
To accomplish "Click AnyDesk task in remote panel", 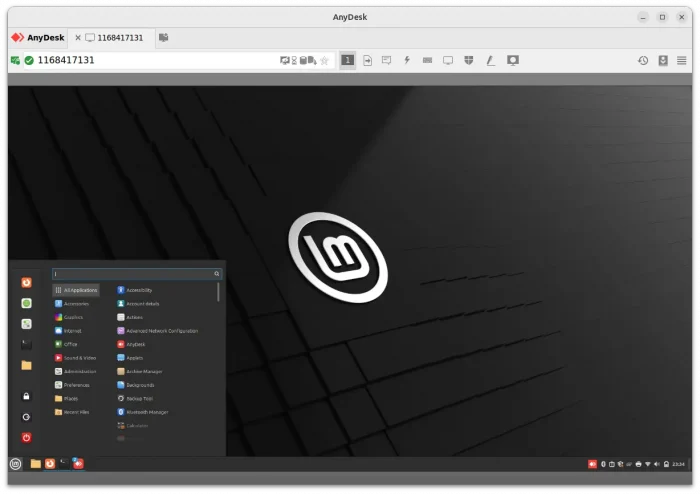I will click(78, 464).
